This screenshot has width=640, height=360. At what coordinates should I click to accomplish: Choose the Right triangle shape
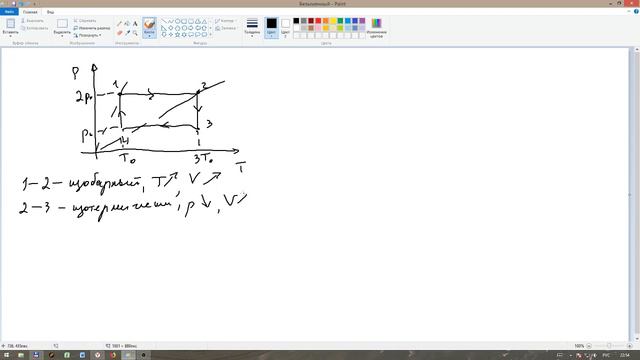tap(164, 28)
